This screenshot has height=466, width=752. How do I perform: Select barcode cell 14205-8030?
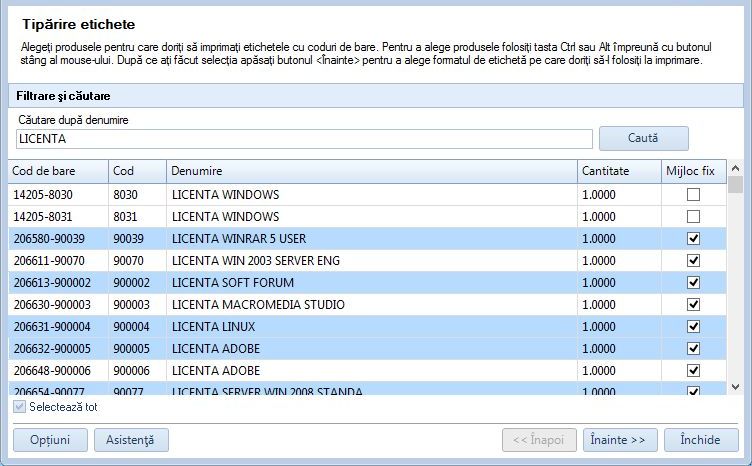[x=58, y=195]
